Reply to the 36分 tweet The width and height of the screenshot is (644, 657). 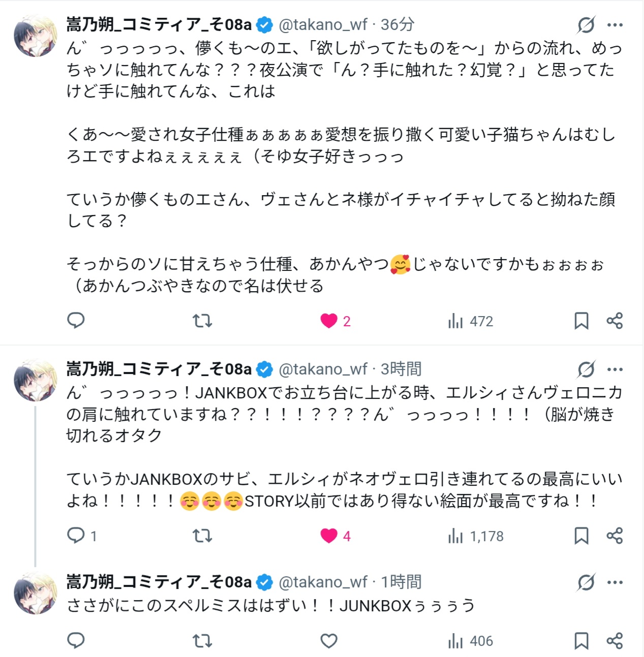coord(76,321)
